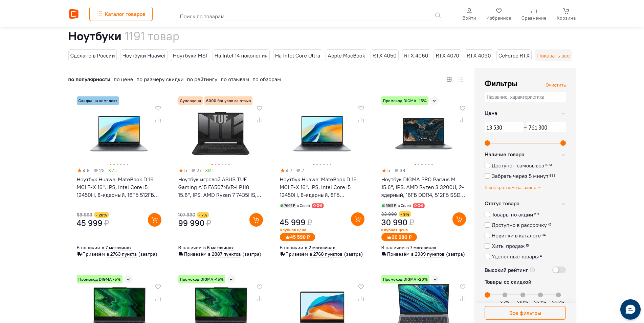
Task: Enable Товары по акции checkbox
Action: (x=487, y=214)
